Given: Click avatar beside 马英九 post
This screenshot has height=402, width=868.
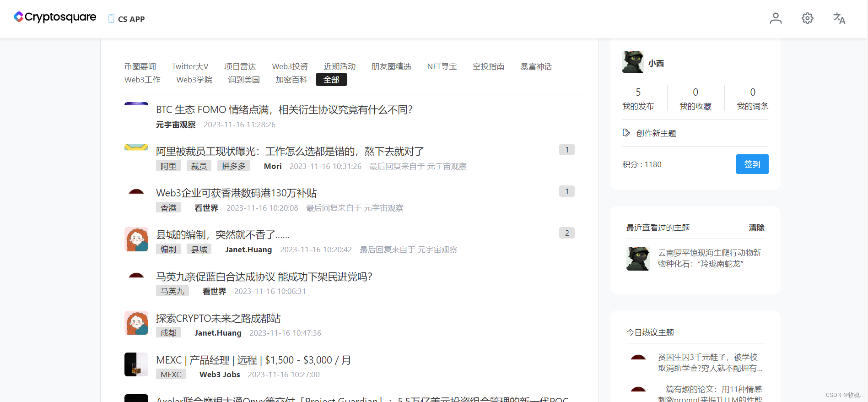Looking at the screenshot, I should (136, 275).
